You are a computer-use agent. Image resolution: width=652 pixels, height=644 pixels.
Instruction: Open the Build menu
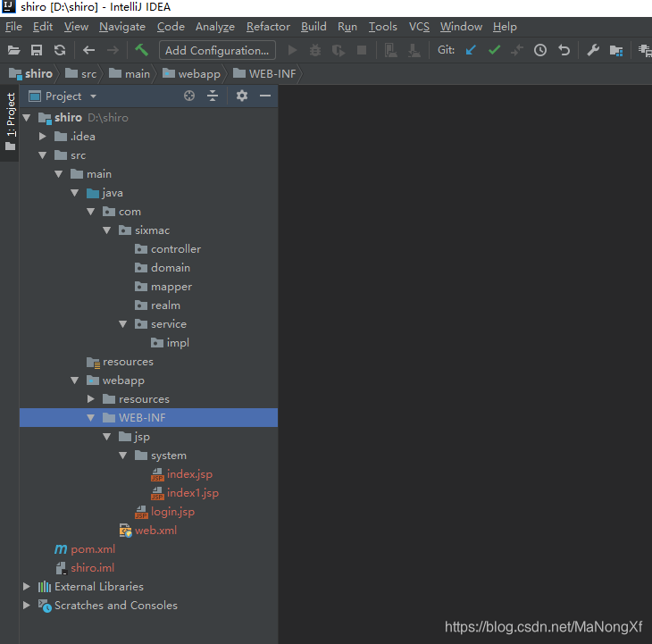point(313,27)
